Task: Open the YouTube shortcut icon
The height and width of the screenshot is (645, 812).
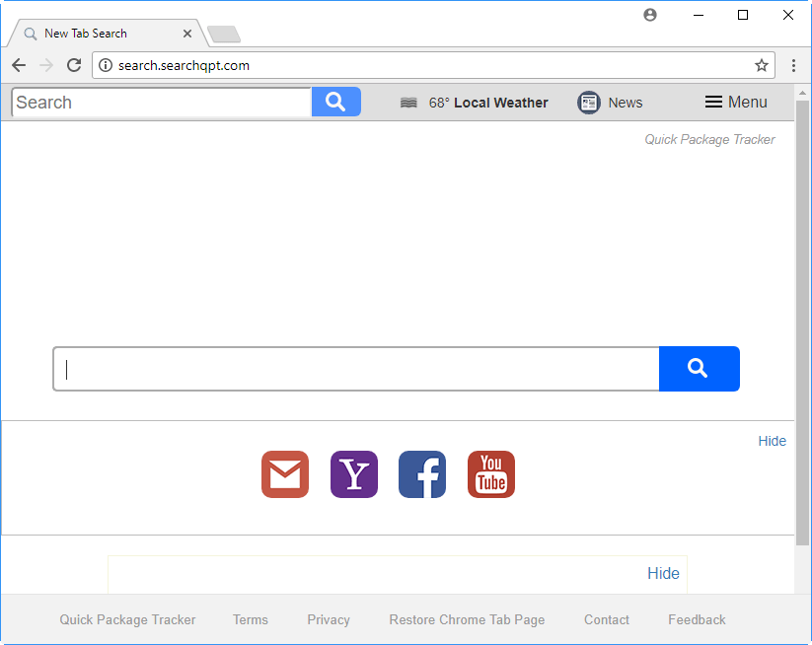Action: pyautogui.click(x=491, y=474)
